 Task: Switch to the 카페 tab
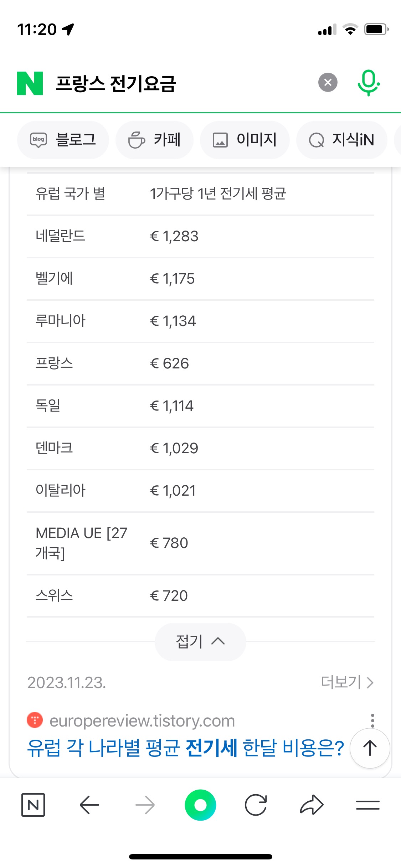click(154, 140)
